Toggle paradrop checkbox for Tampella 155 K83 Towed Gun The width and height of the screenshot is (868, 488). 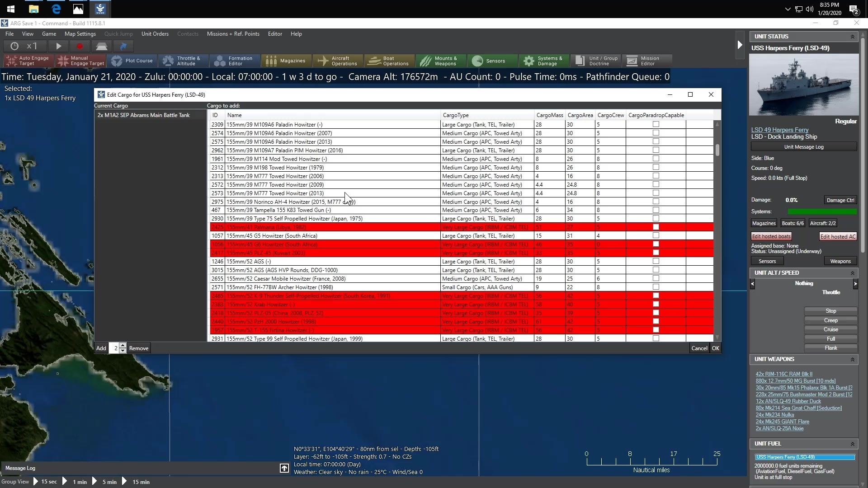click(656, 210)
